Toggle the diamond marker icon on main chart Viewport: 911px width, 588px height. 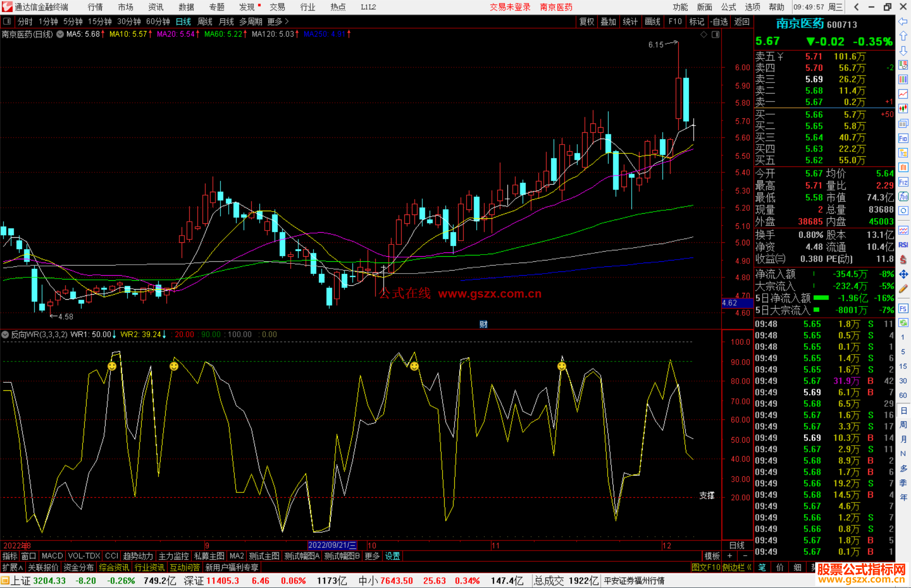coord(703,35)
